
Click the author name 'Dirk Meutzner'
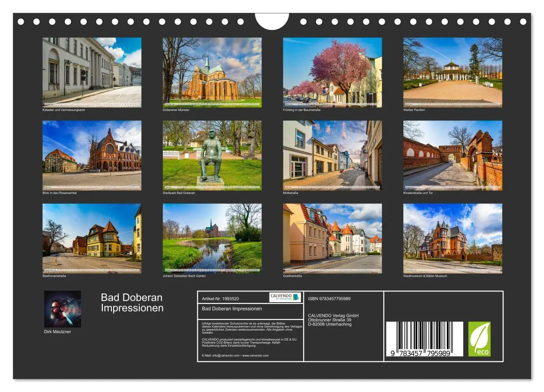(x=57, y=332)
